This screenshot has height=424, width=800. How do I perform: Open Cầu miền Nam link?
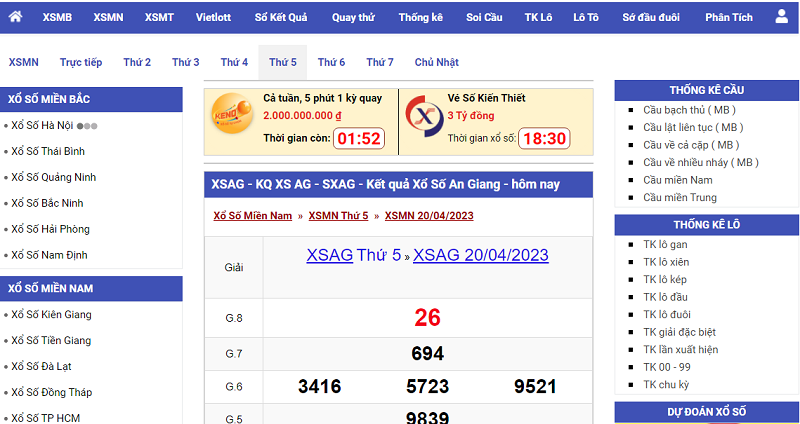point(678,180)
